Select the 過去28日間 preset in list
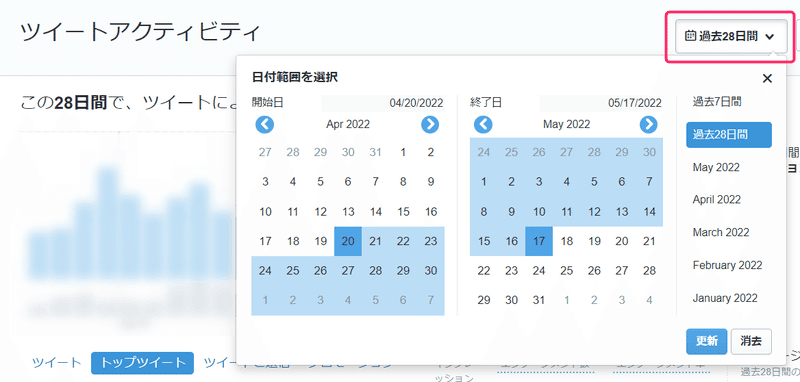This screenshot has height=382, width=800. 729,135
